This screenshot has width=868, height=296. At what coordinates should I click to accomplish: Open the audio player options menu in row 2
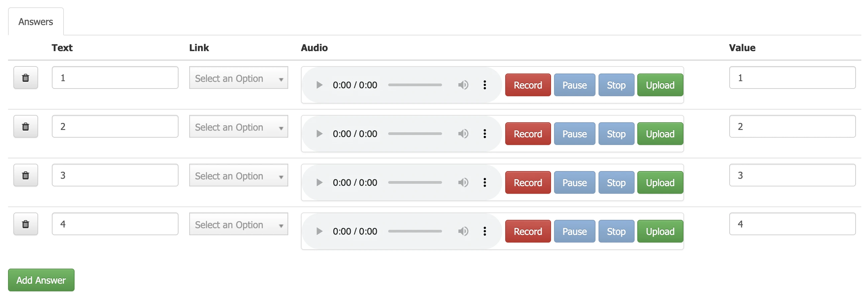pos(485,134)
